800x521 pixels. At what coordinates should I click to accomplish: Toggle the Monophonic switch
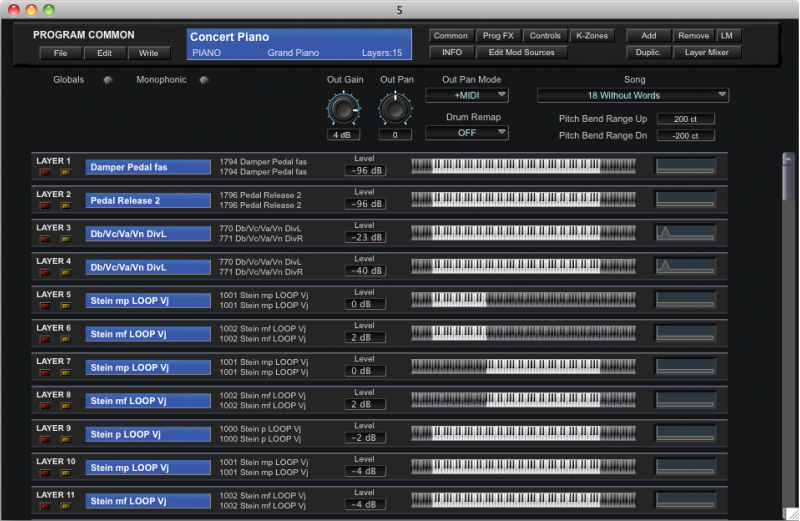pos(204,80)
